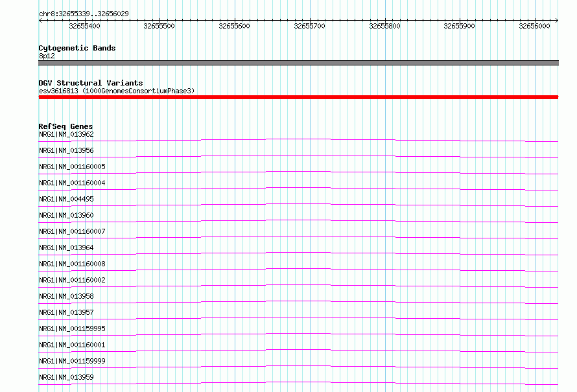Click ruler position 32655600
Viewport: 577px width, 392px height.
(234, 26)
